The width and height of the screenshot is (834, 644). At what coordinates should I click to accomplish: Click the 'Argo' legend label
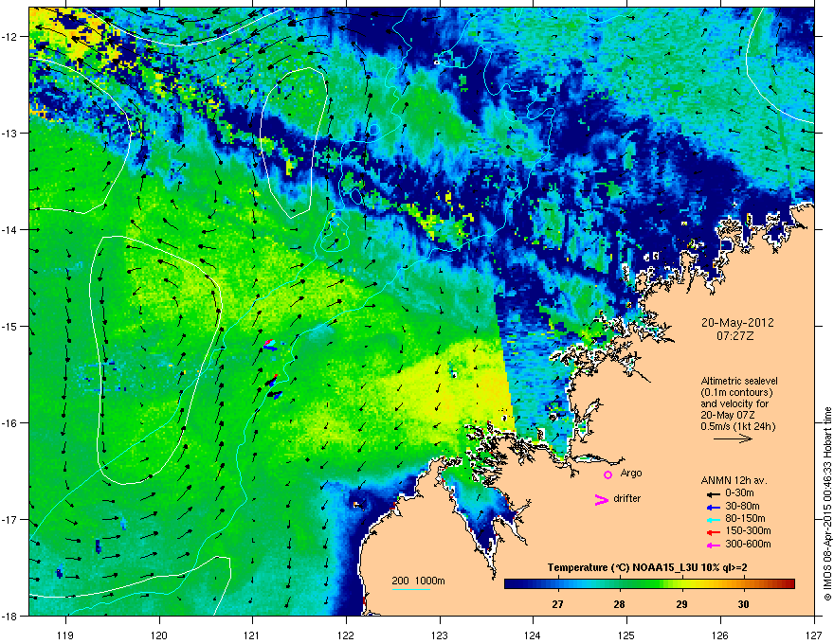[x=631, y=473]
